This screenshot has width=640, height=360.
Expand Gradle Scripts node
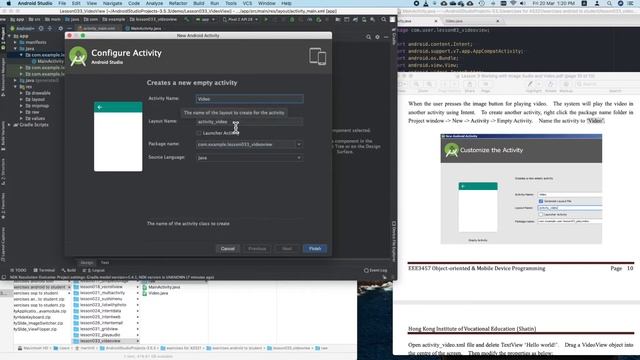(9, 124)
